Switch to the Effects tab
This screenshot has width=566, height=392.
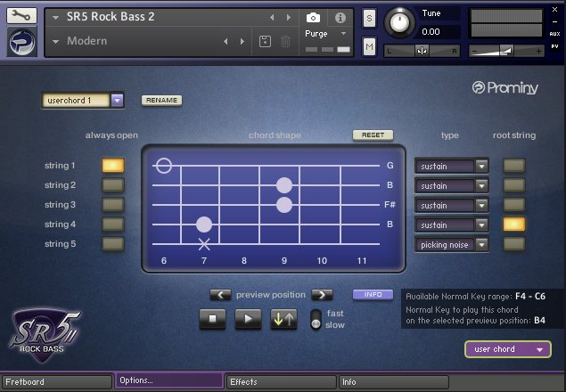[x=281, y=381]
